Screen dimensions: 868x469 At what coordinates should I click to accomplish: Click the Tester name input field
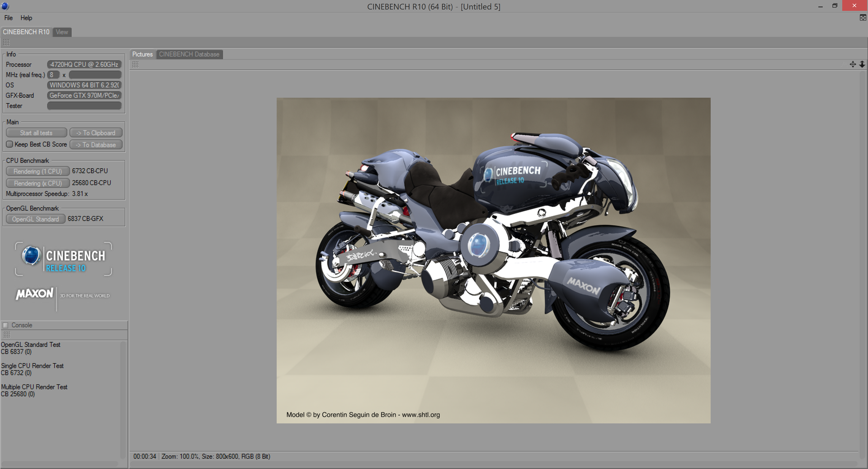pyautogui.click(x=84, y=106)
